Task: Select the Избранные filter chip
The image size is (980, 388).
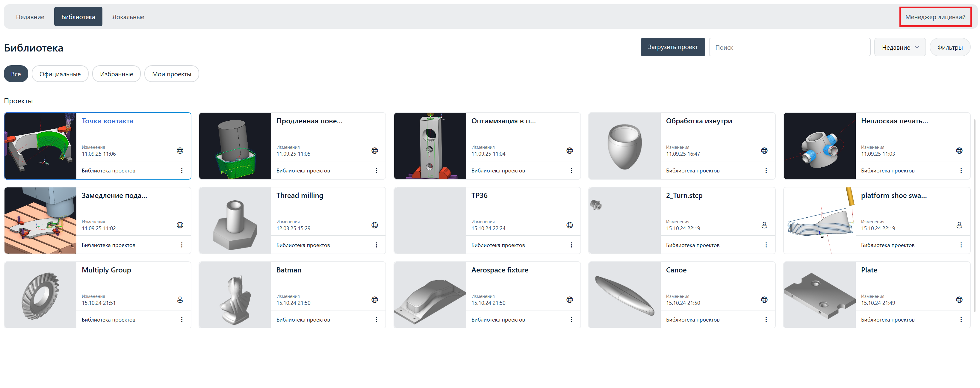Action: [x=117, y=74]
